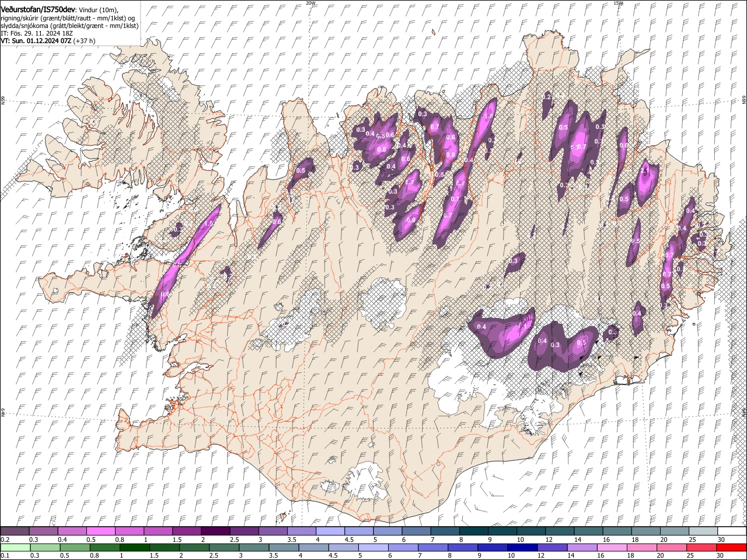Select the lower legend swatch starting at 7
The height and width of the screenshot is (560, 747).
(432, 547)
